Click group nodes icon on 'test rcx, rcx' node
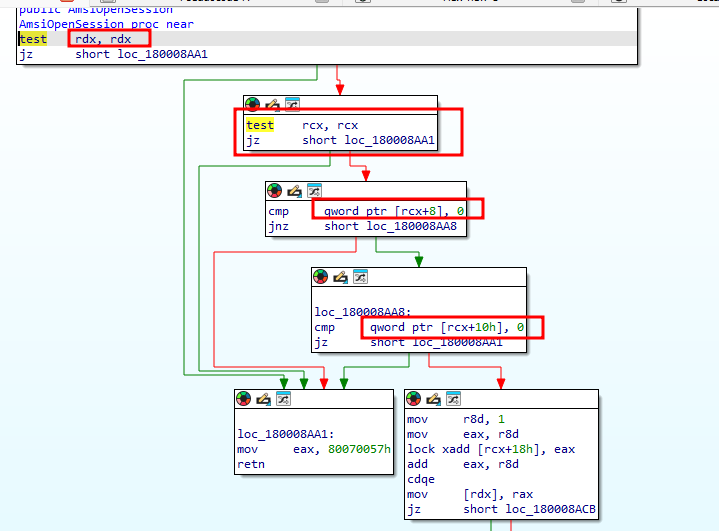The image size is (719, 531). coord(292,103)
